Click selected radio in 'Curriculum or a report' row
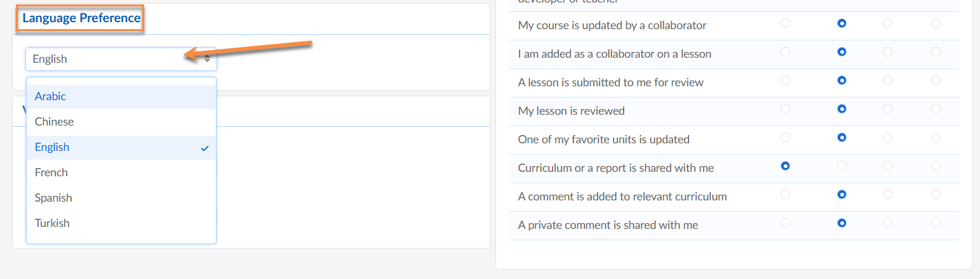Image resolution: width=980 pixels, height=279 pixels. (x=786, y=166)
